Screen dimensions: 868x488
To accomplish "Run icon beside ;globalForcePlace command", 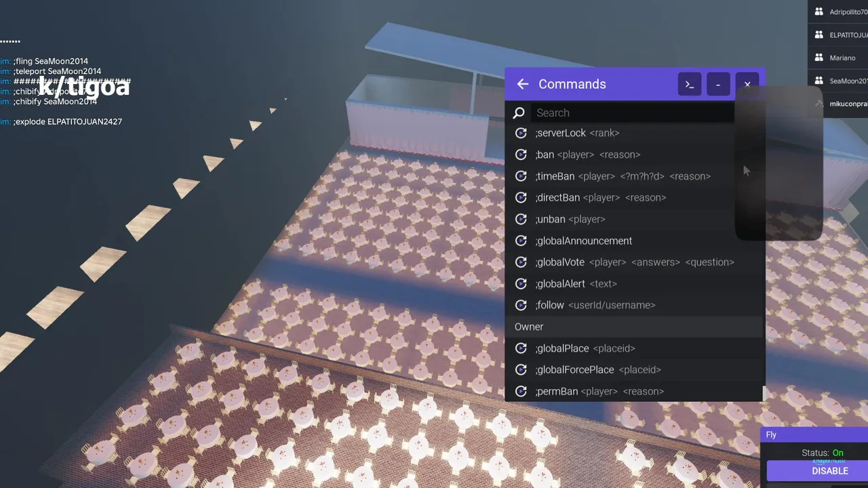I will pyautogui.click(x=521, y=369).
